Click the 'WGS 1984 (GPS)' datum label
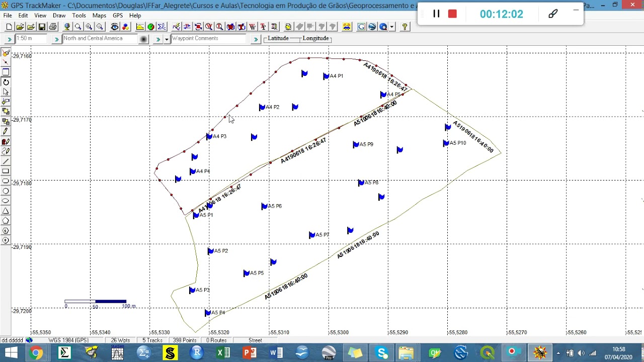The height and width of the screenshot is (362, 644). pos(68,340)
